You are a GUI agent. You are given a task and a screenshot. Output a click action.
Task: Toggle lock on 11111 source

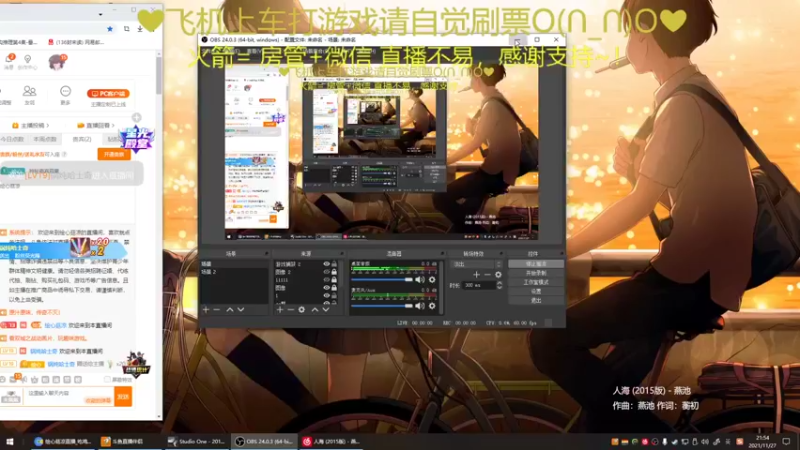(x=334, y=280)
